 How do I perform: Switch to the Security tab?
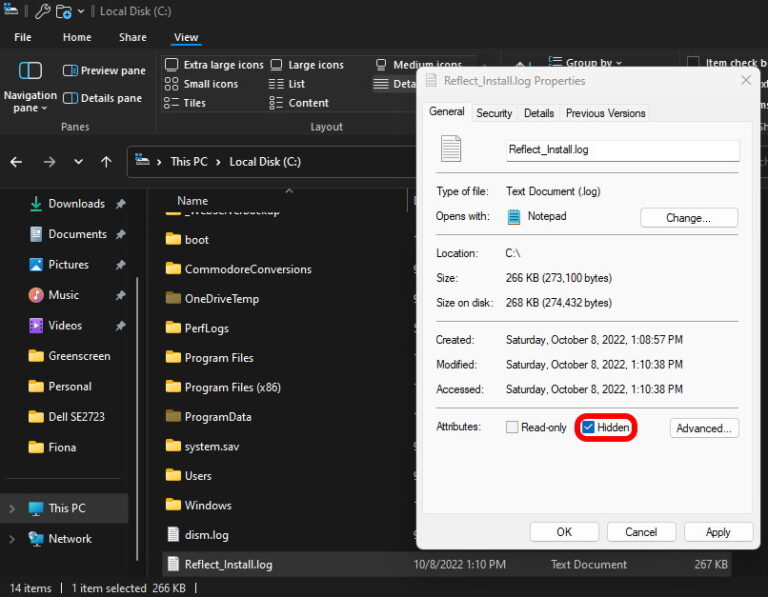[494, 113]
